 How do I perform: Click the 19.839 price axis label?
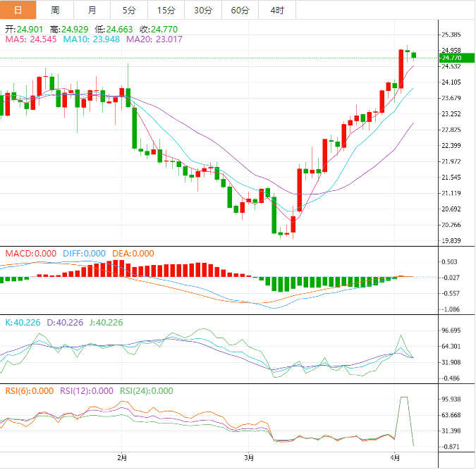click(x=451, y=240)
